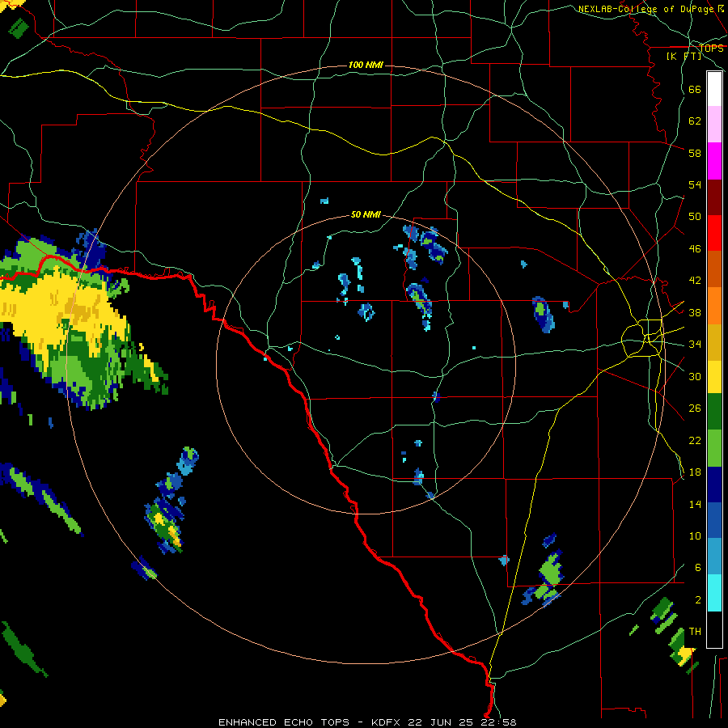728x728 pixels.
Task: Click the '6' legend value
Action: click(x=698, y=568)
